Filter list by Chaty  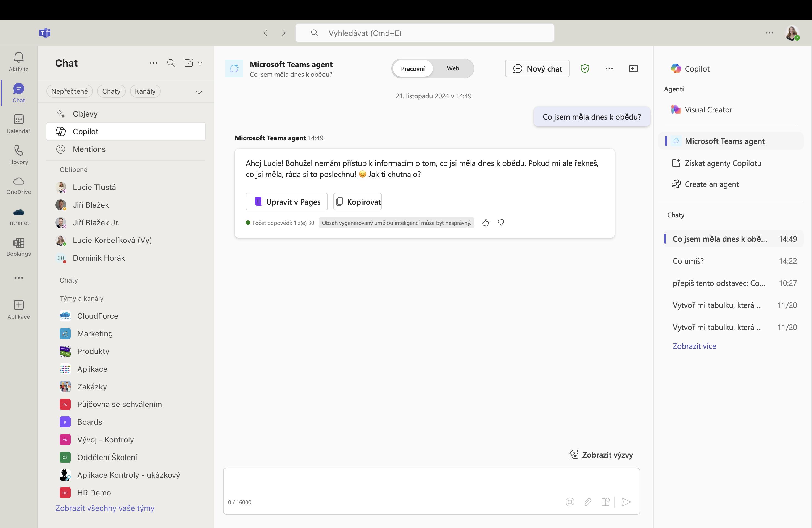tap(111, 91)
